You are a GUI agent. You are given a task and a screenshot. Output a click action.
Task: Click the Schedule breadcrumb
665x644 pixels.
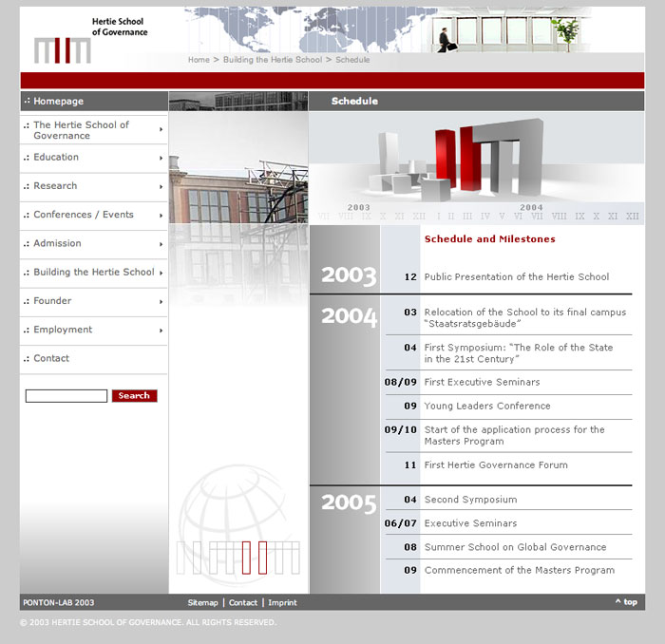coord(352,60)
